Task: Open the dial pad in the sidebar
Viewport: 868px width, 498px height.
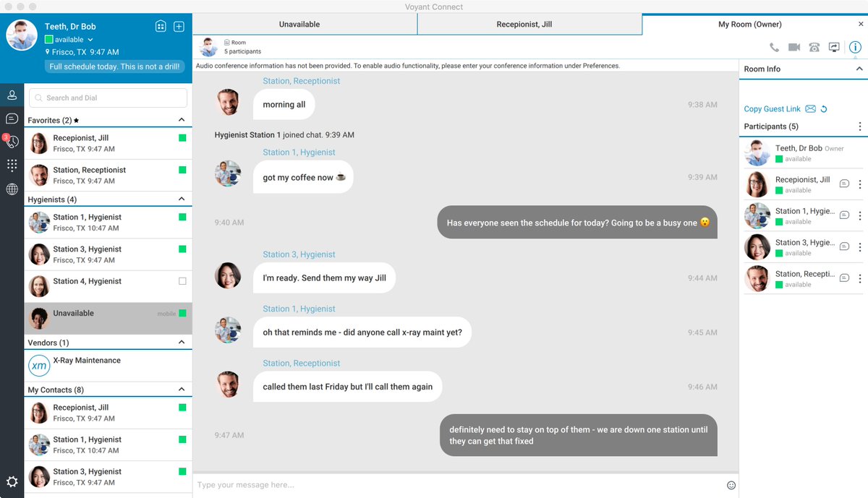Action: click(x=12, y=165)
